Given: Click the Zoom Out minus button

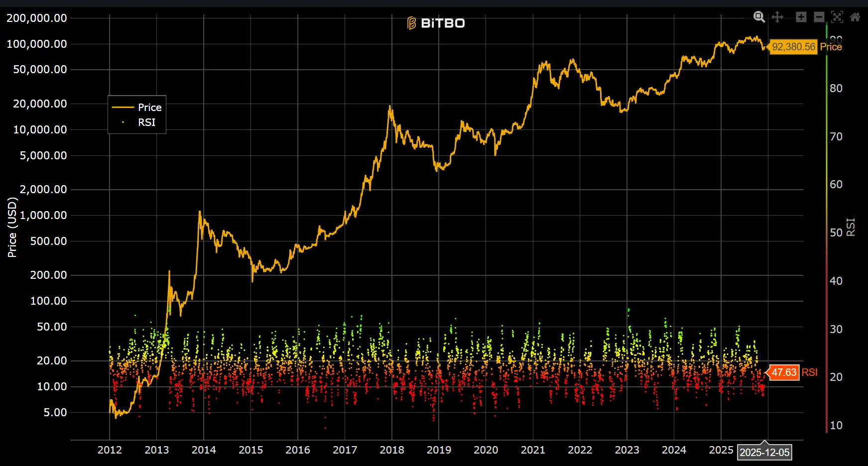Looking at the screenshot, I should tap(819, 17).
